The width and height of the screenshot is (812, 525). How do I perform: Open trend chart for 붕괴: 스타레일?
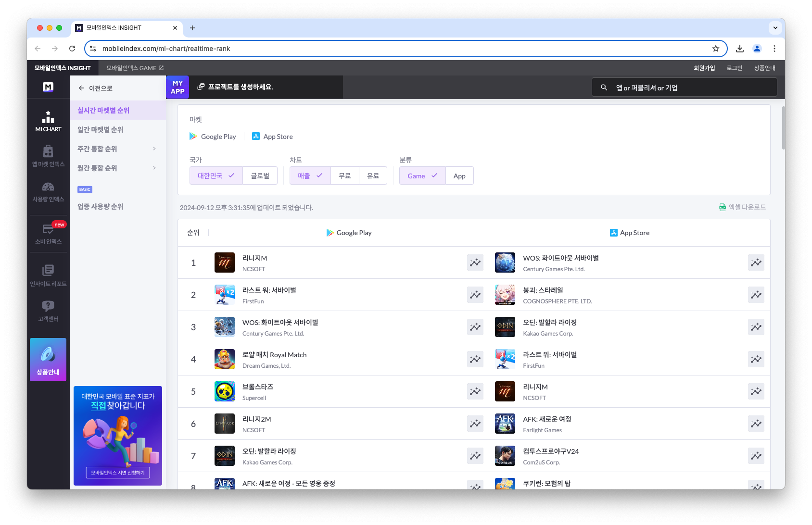(756, 295)
